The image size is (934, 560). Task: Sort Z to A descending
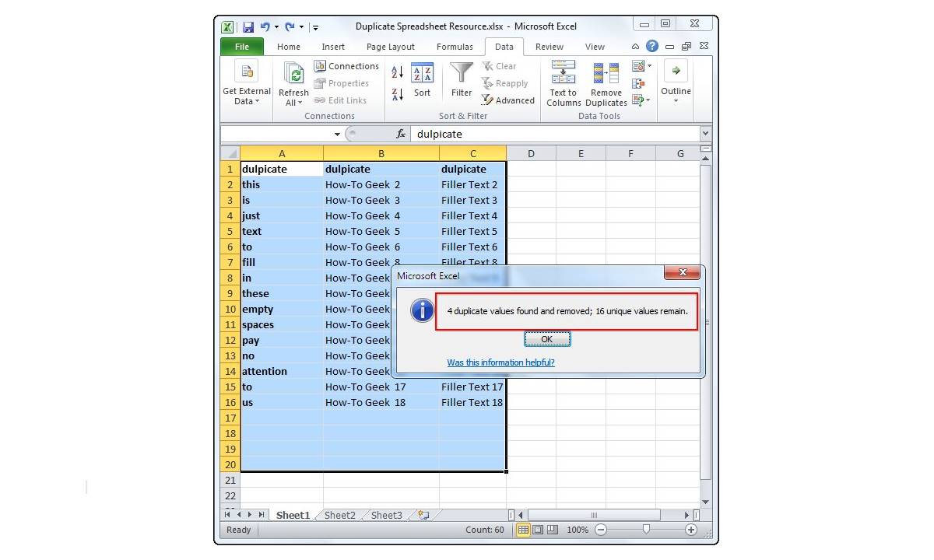pos(397,94)
